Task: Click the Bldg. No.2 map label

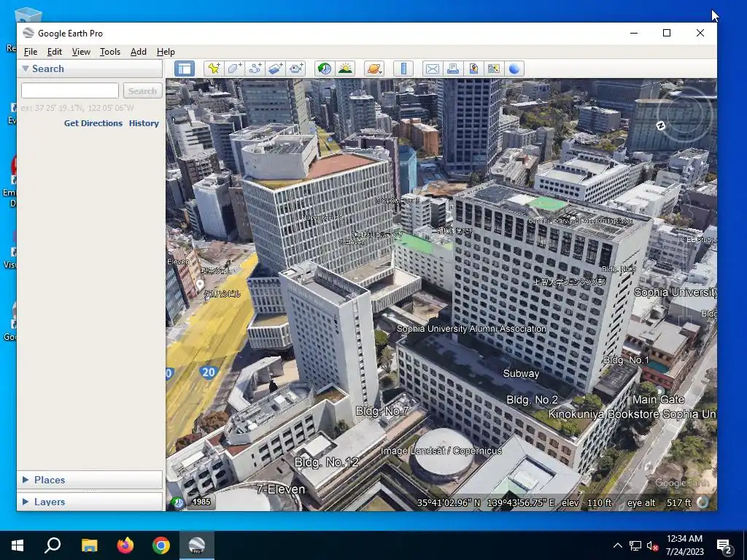Action: click(x=532, y=400)
